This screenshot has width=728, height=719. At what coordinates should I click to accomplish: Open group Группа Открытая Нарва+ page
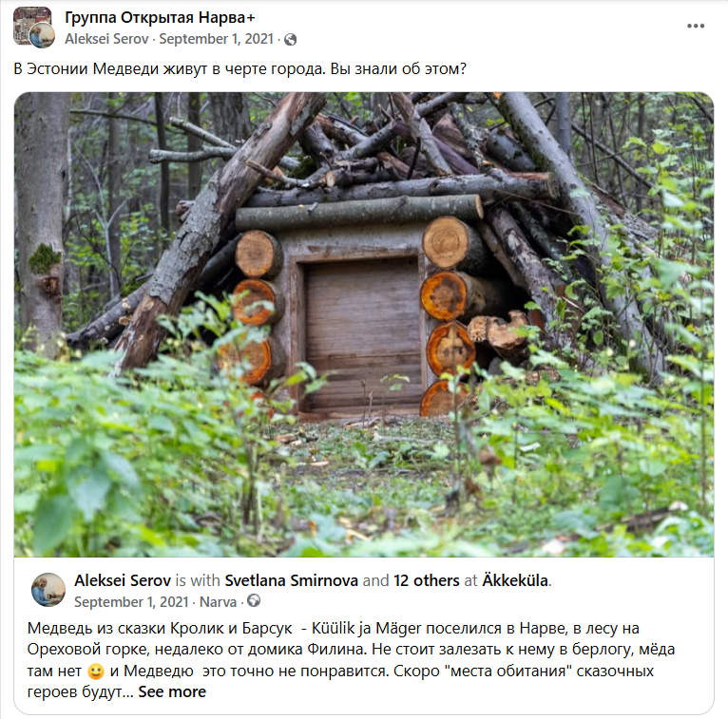[x=160, y=18]
